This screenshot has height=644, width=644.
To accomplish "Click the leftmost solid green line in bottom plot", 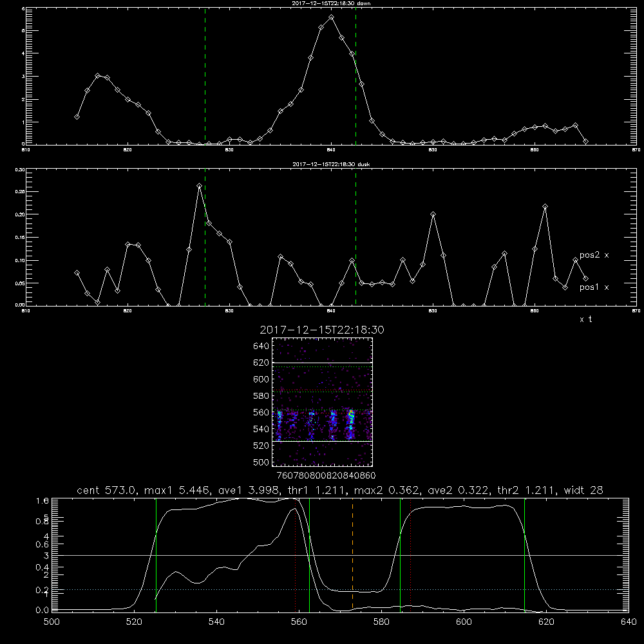I will coord(156,554).
